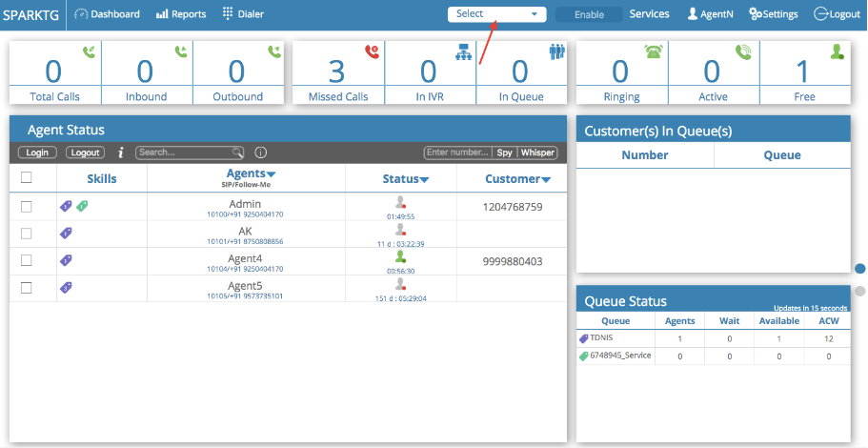Check the AK row checkbox
Viewport: 868px width, 448px height.
[x=26, y=234]
